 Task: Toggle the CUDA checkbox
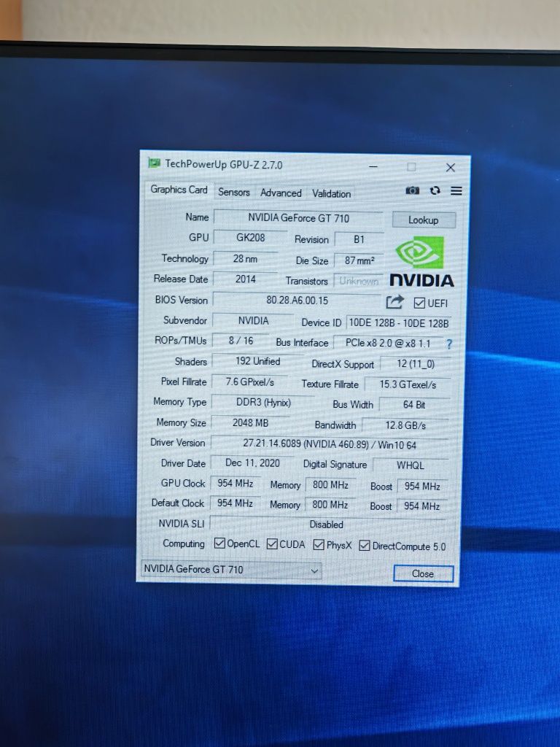tap(272, 544)
